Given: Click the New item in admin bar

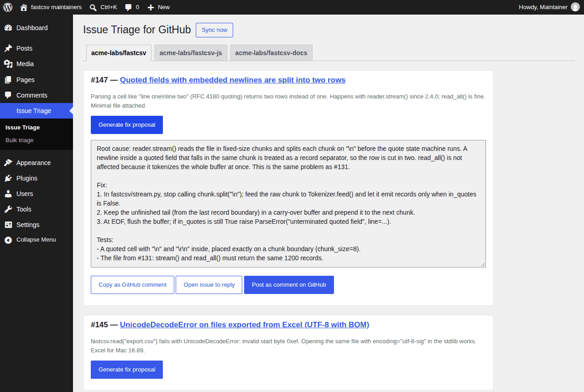Looking at the screenshot, I should [x=158, y=7].
